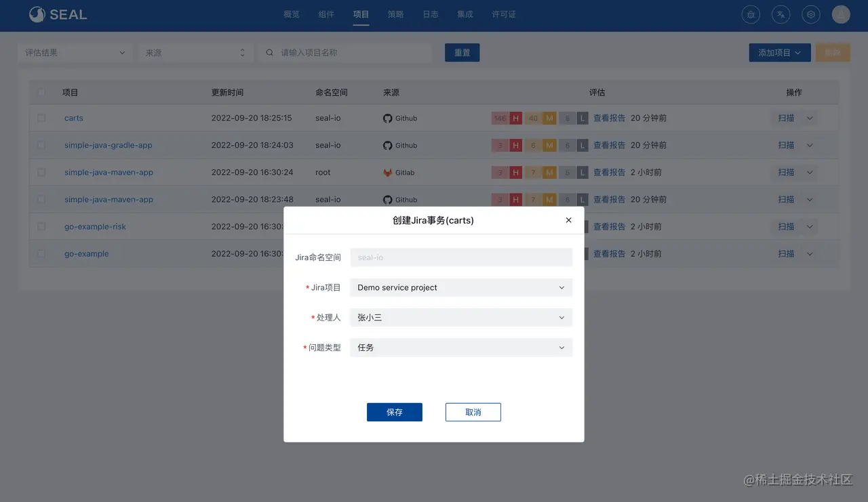Click the Github icon in the carts row
Screen dimensions: 868x502
[x=388, y=118]
